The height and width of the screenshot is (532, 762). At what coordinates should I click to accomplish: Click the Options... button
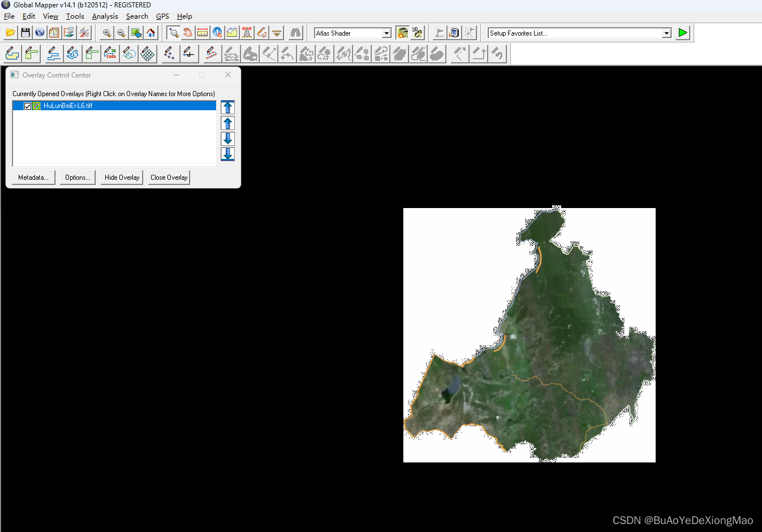[x=78, y=178]
